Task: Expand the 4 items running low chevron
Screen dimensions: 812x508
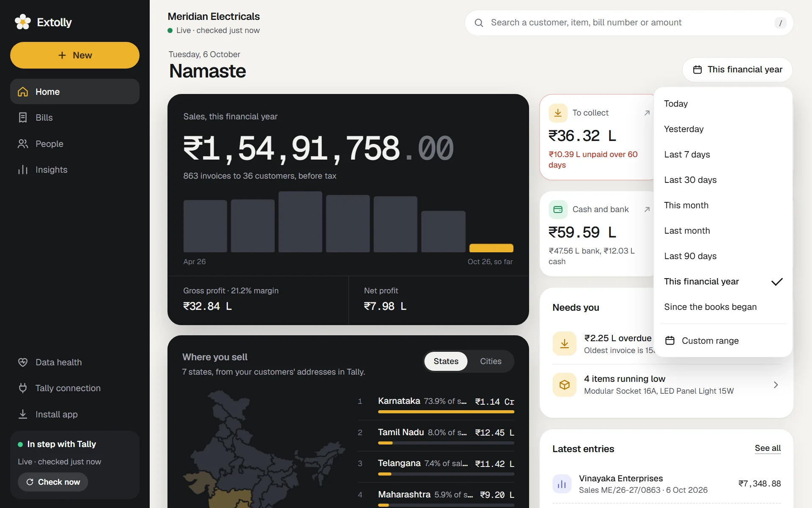Action: click(x=776, y=385)
